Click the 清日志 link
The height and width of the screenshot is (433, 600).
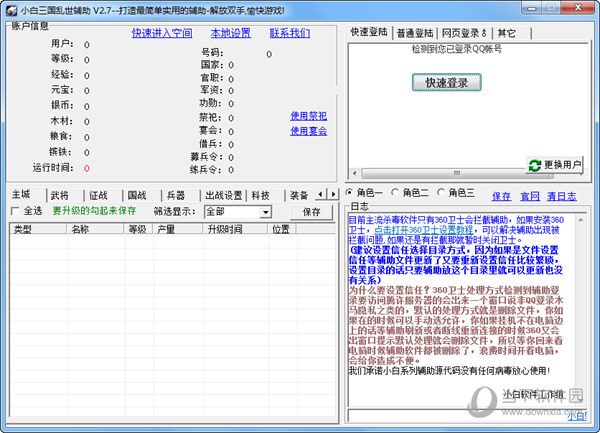(561, 197)
